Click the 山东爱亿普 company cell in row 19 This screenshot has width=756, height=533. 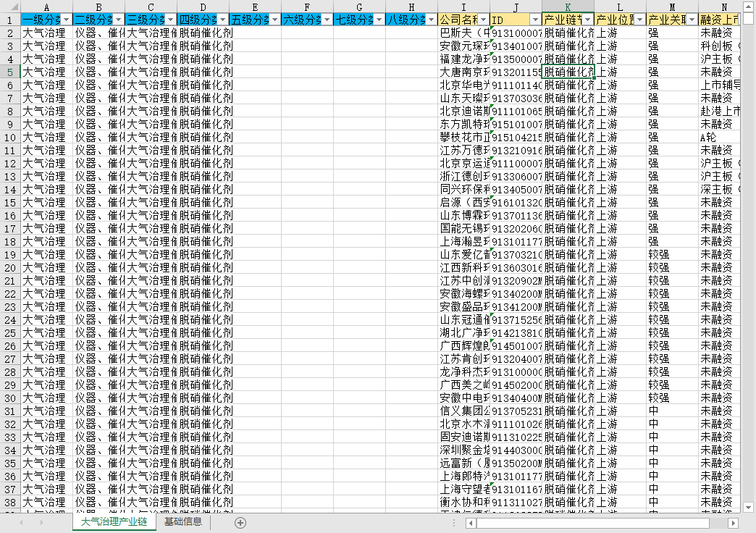[x=464, y=254]
